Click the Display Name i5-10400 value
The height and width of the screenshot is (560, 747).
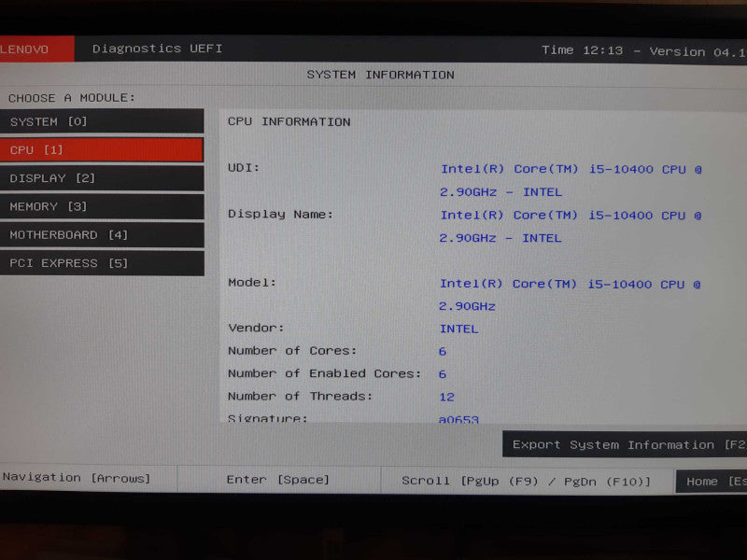[x=571, y=216]
